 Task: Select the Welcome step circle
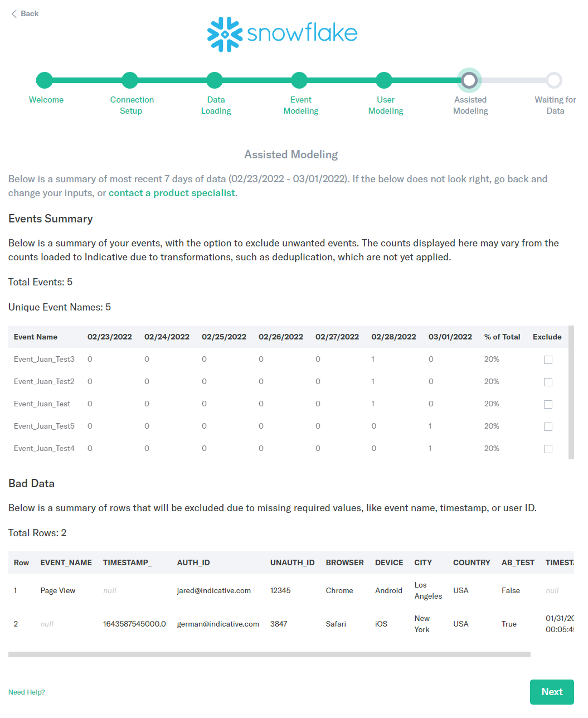coord(45,80)
